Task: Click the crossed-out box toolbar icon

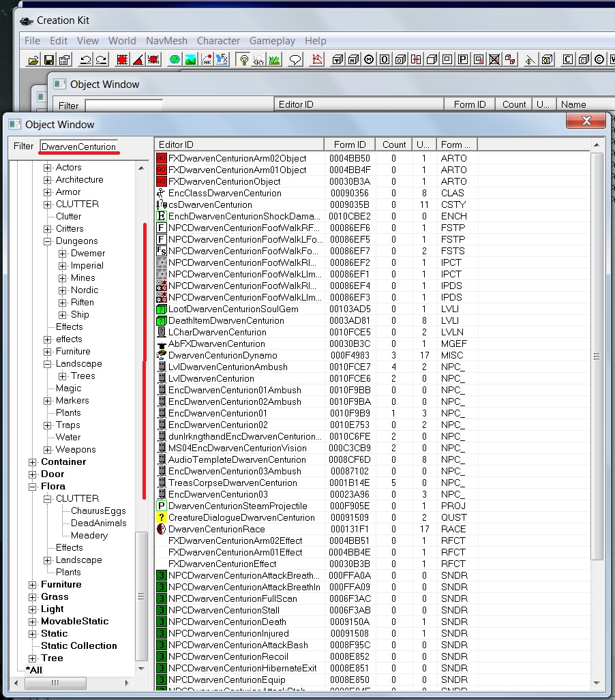Action: click(x=494, y=59)
